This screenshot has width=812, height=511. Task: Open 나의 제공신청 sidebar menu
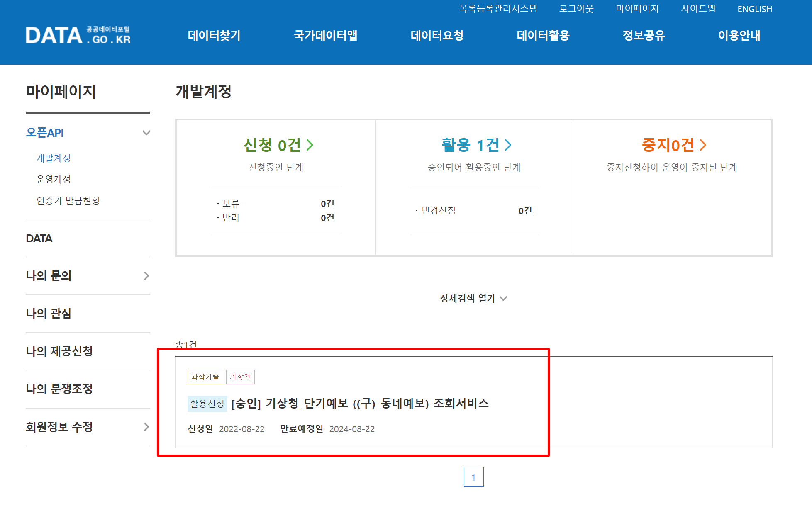(59, 351)
